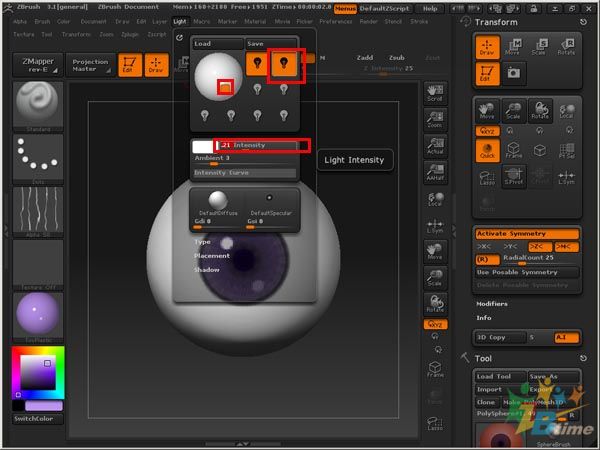The width and height of the screenshot is (600, 450).
Task: Adjust the RadialCount slider
Action: 540,259
